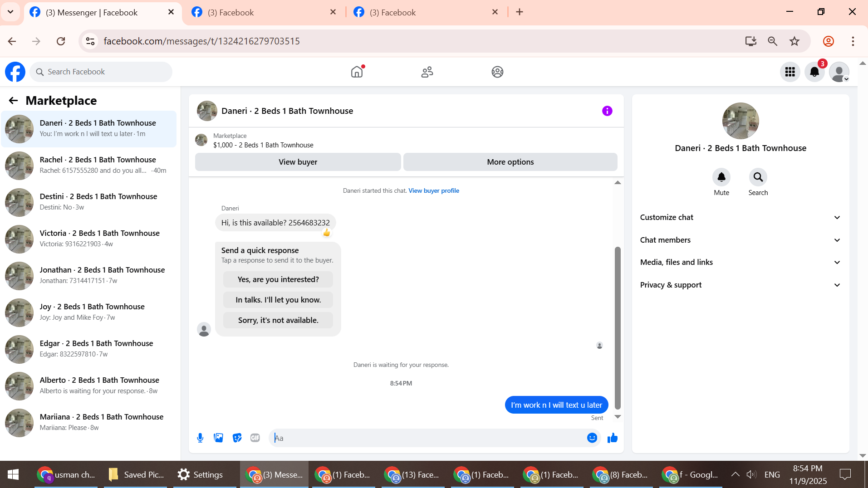Bookmark this page with the star icon
868x488 pixels.
point(794,41)
